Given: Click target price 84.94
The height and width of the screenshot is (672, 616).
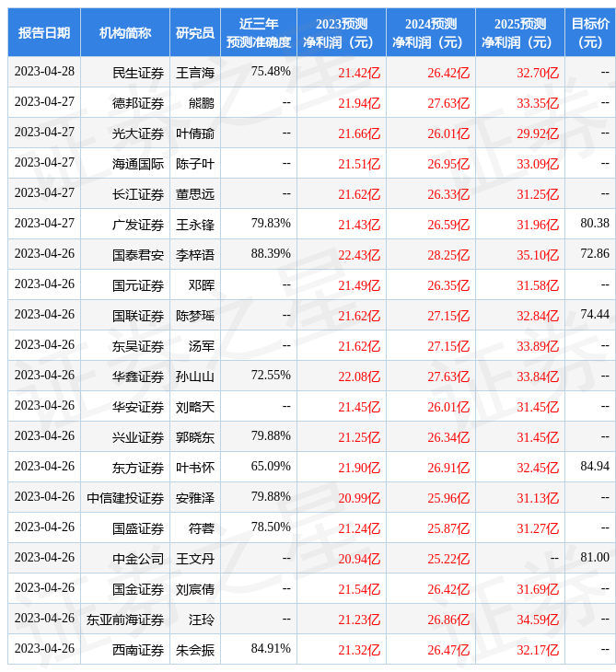Looking at the screenshot, I should click(595, 467).
